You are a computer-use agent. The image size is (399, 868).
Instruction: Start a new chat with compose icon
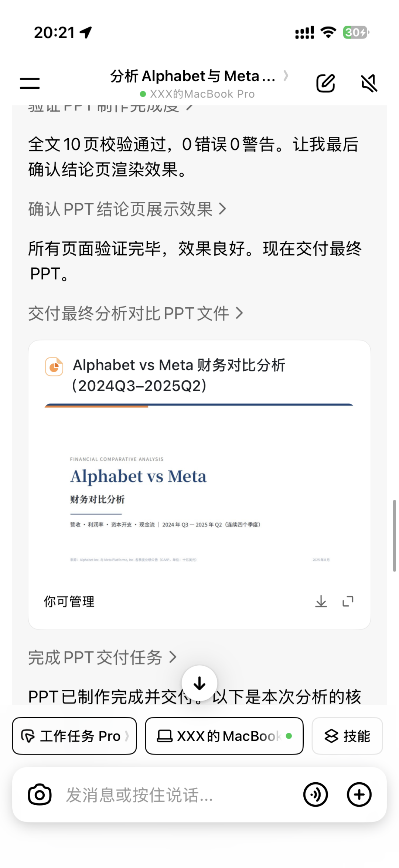coord(325,83)
